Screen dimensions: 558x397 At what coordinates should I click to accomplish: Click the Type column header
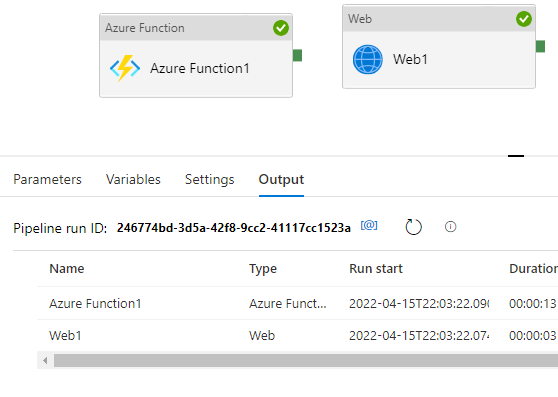pos(263,269)
